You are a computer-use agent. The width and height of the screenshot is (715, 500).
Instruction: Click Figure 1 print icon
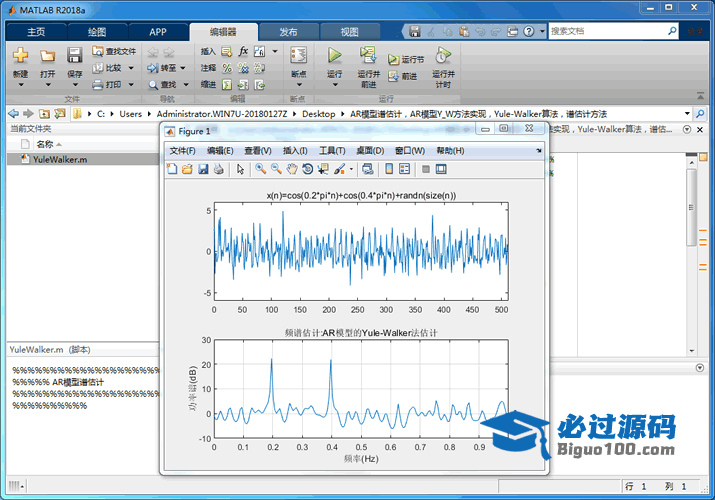219,169
